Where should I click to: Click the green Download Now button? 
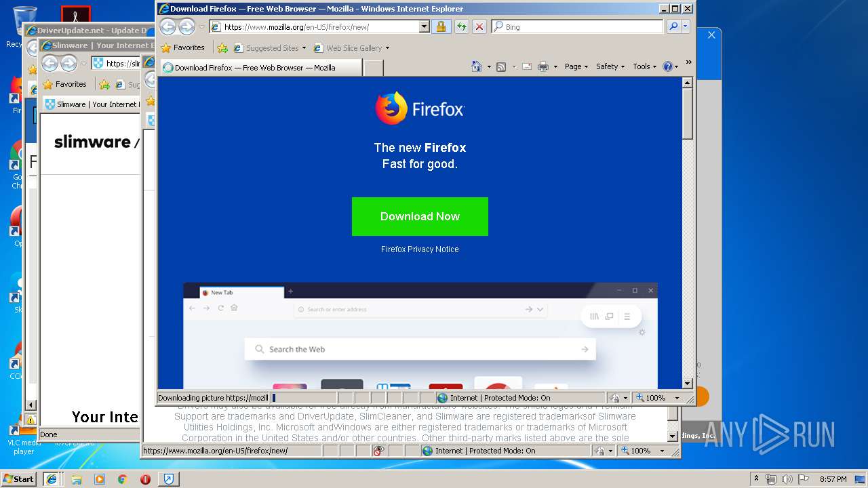click(x=420, y=216)
